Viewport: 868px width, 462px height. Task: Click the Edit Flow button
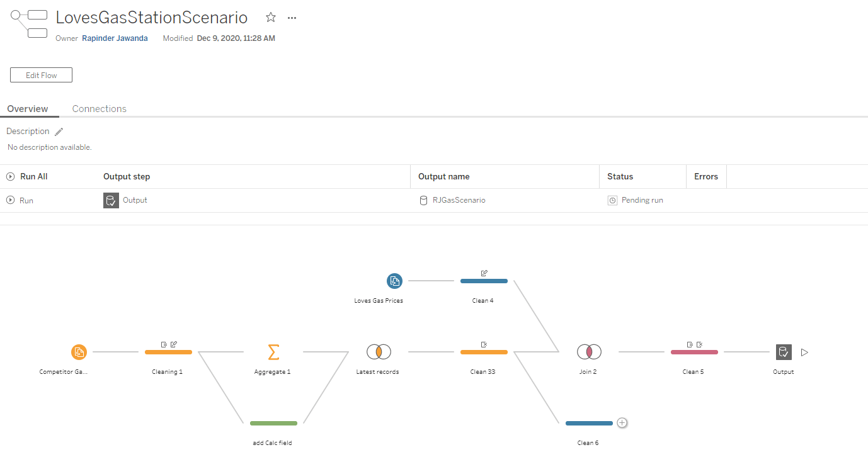pos(42,75)
